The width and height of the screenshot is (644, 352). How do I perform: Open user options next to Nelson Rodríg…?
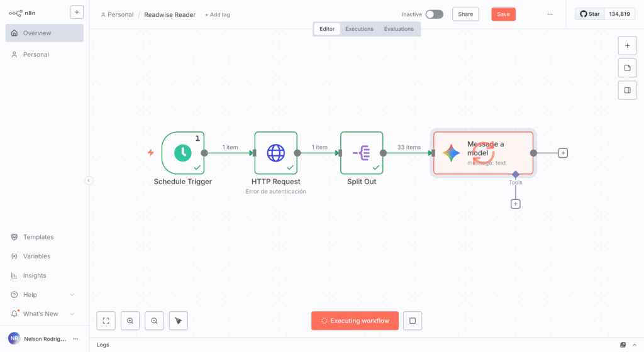click(x=75, y=339)
